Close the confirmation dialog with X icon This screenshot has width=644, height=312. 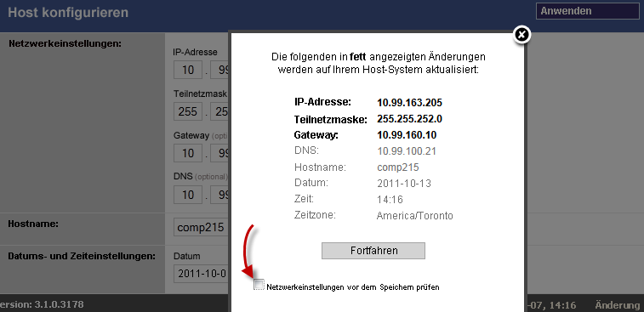pos(521,36)
